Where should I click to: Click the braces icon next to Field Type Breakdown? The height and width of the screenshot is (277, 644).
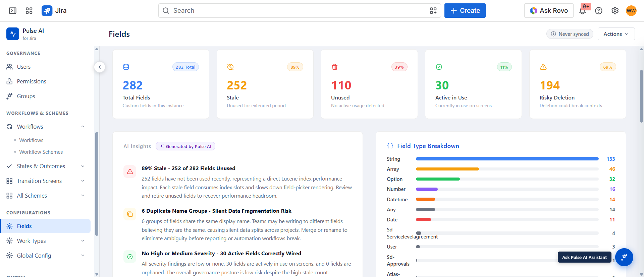tap(390, 146)
